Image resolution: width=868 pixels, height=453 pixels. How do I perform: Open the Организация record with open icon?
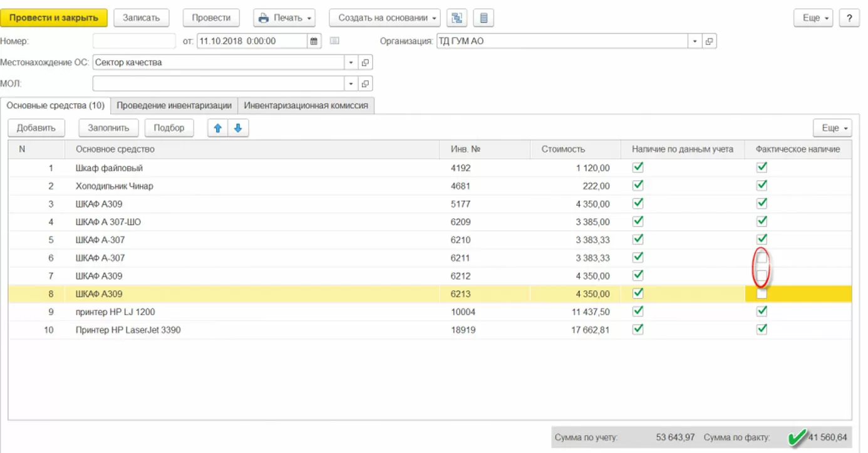709,41
